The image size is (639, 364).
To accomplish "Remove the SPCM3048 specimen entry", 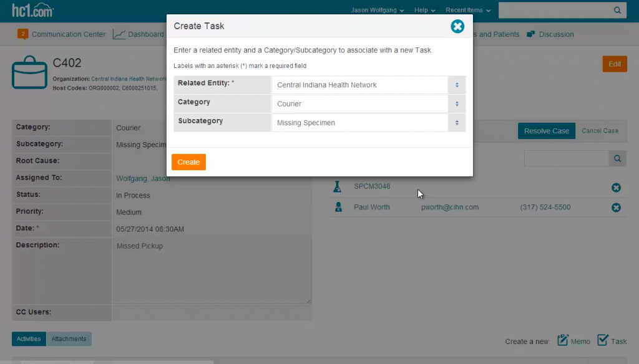I will click(x=616, y=188).
